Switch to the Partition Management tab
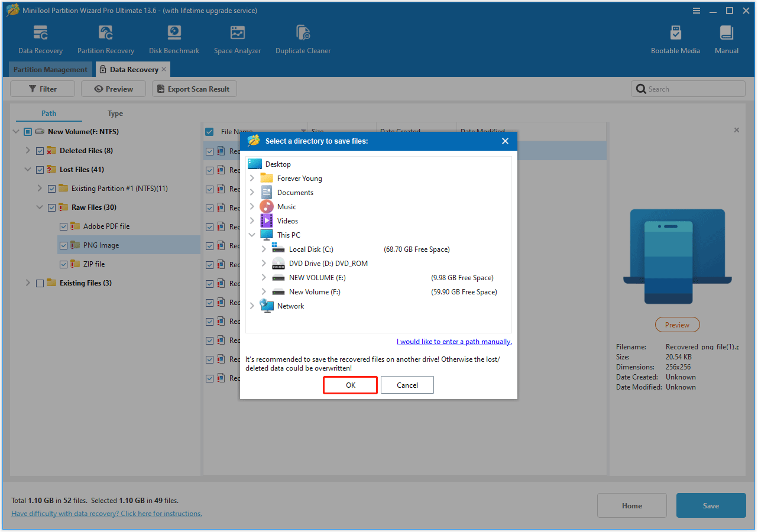The image size is (758, 532). (x=50, y=69)
